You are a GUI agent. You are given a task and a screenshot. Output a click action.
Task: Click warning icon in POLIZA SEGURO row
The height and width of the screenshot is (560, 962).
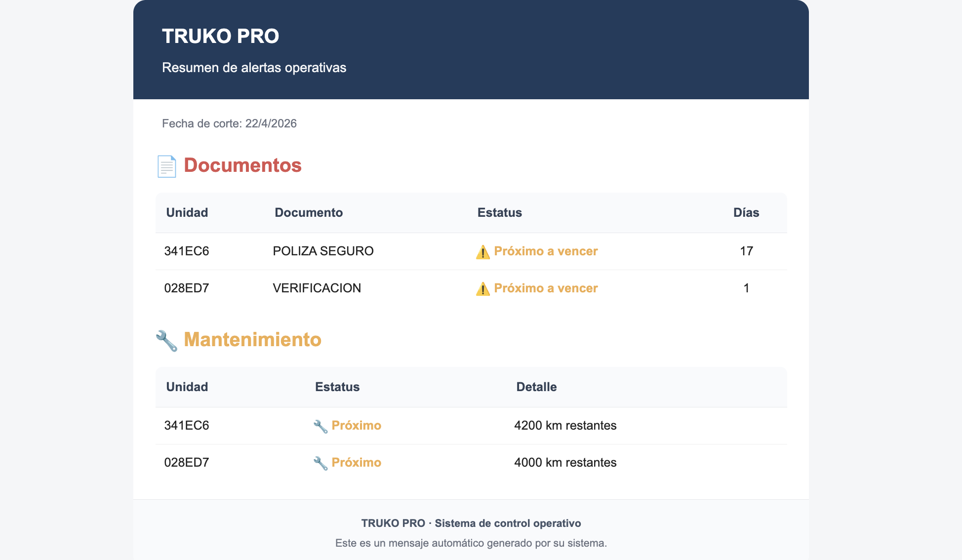[482, 252]
